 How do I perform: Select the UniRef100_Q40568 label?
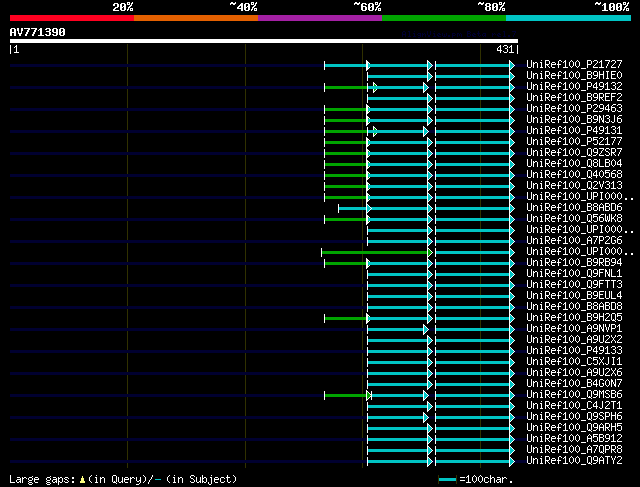[574, 175]
